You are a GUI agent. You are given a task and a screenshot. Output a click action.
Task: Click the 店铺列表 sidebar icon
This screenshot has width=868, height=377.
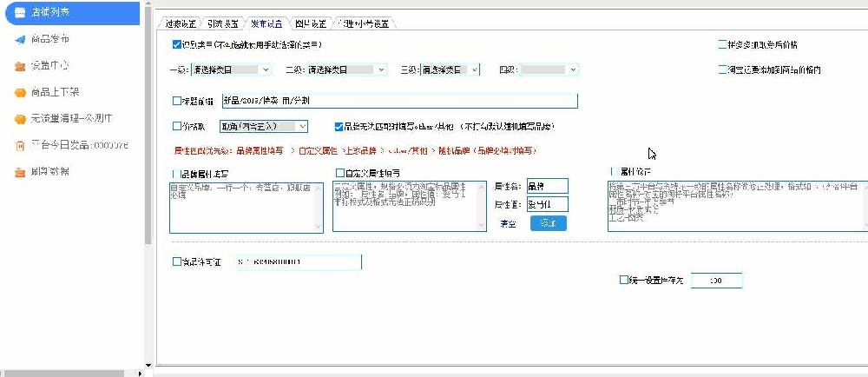[x=20, y=12]
